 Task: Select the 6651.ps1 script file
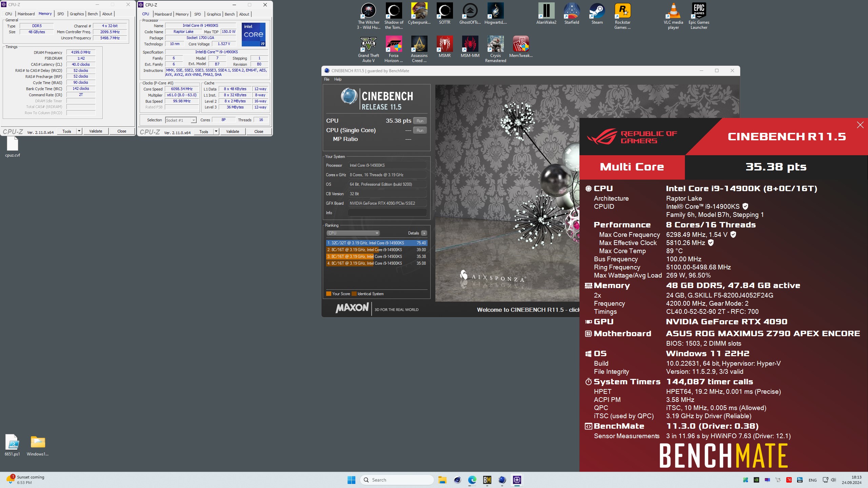click(13, 445)
